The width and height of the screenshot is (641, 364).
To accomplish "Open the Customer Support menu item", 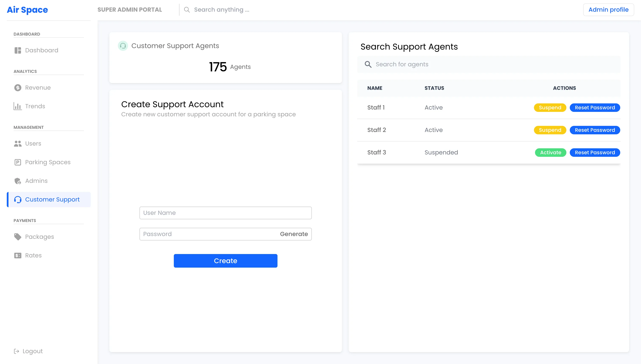I will (x=52, y=200).
